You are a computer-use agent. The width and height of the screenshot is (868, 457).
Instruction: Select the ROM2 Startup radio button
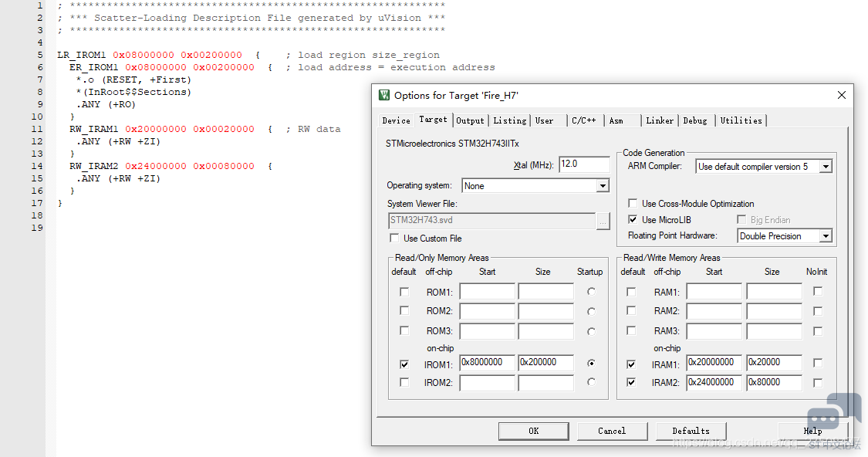point(591,311)
